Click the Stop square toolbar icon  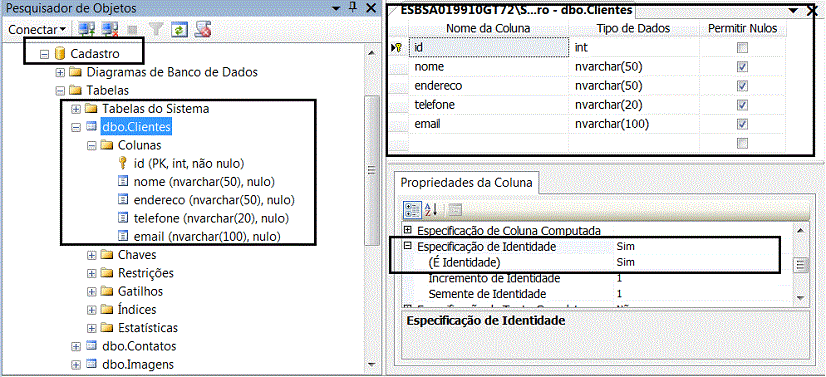click(133, 30)
